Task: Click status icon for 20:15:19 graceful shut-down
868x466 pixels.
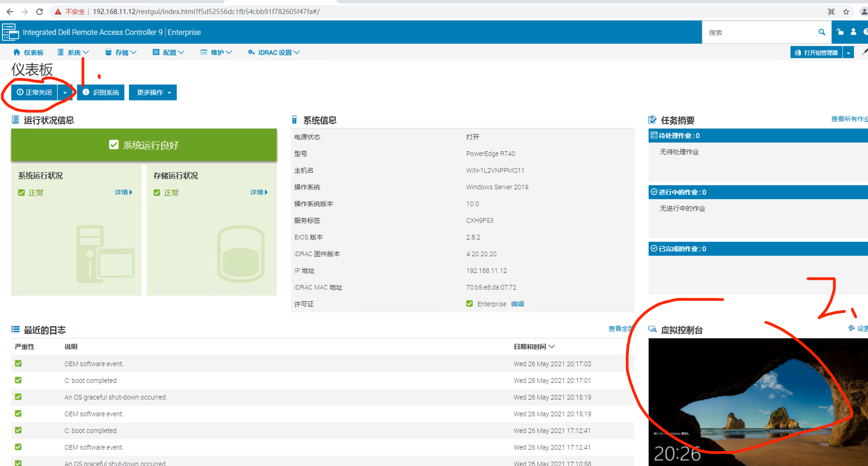Action: (x=18, y=397)
